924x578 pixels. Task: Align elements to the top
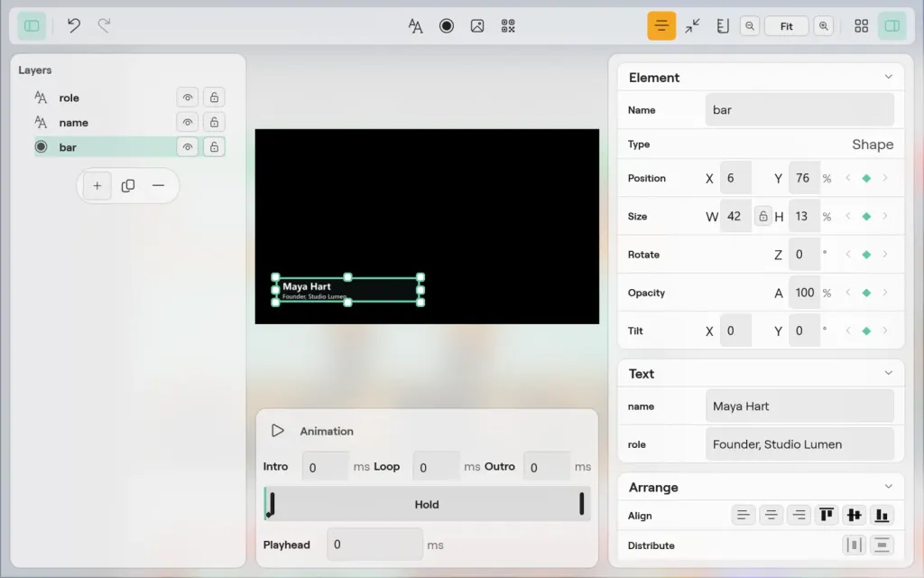click(x=827, y=516)
